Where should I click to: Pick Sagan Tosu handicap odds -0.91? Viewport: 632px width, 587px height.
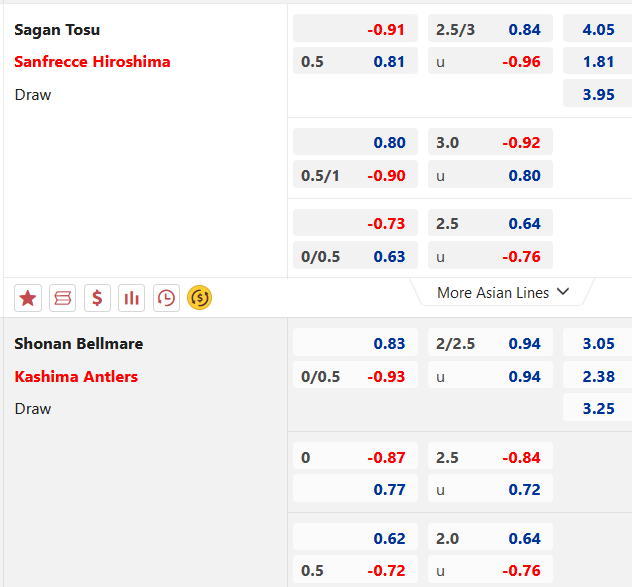click(355, 29)
